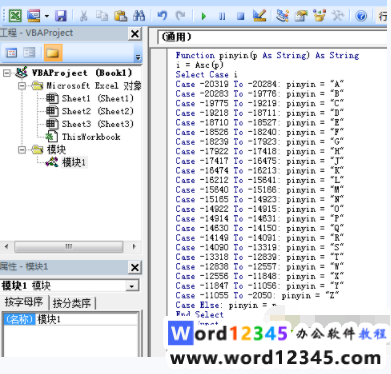
Task: Open the Properties Window icon
Action: pyautogui.click(x=301, y=16)
